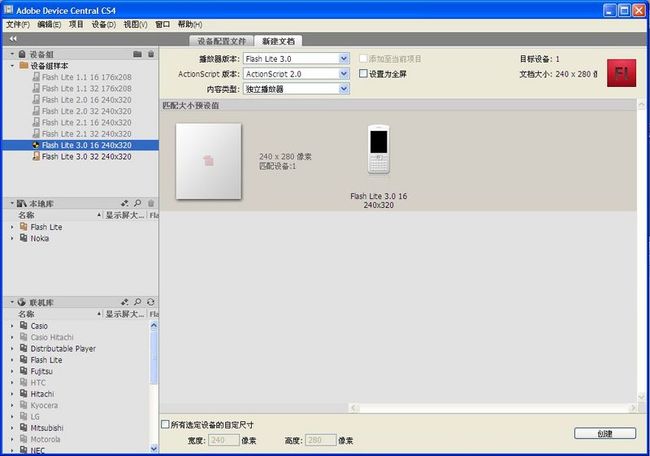Select Hitachi in online library
The image size is (650, 456).
42,394
